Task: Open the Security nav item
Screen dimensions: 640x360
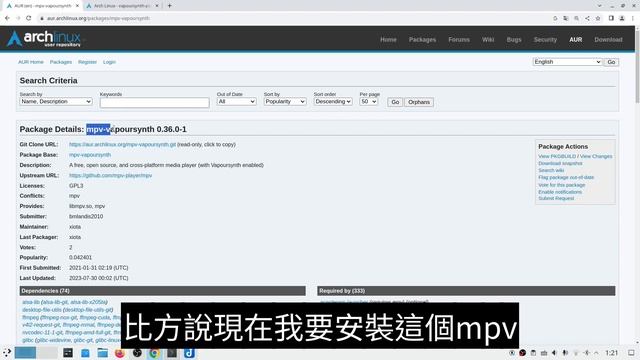Action: pyautogui.click(x=545, y=40)
